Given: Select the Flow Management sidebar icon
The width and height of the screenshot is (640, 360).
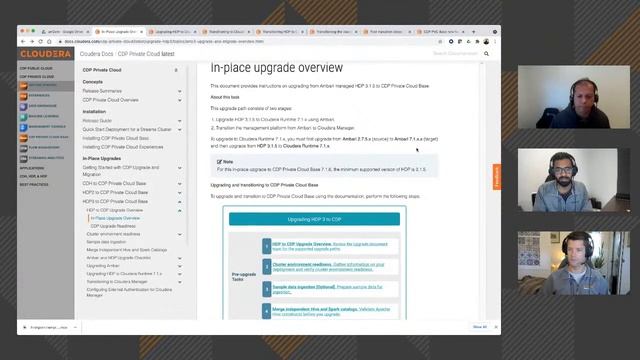Looking at the screenshot, I should pyautogui.click(x=24, y=148).
